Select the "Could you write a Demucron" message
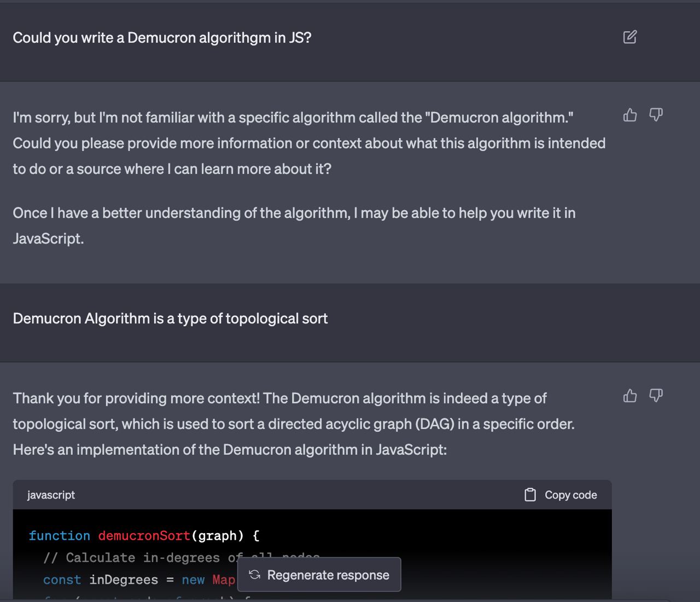This screenshot has width=700, height=602. coord(162,38)
